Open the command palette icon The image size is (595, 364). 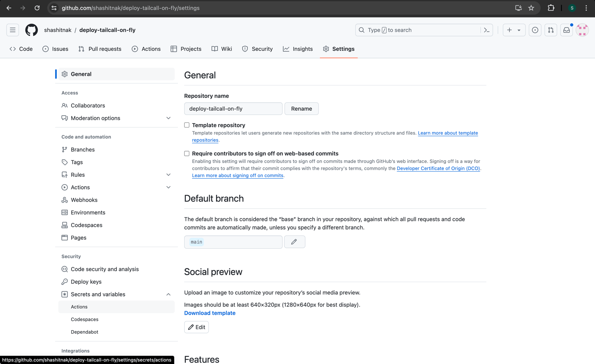tap(487, 30)
